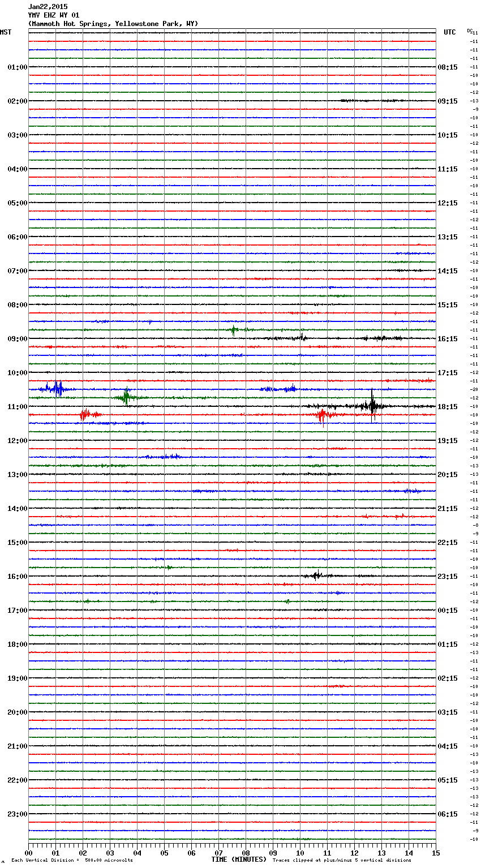This screenshot has height=868, width=481.
Task: Select the 04:00 MST hour label
Action: pyautogui.click(x=17, y=169)
